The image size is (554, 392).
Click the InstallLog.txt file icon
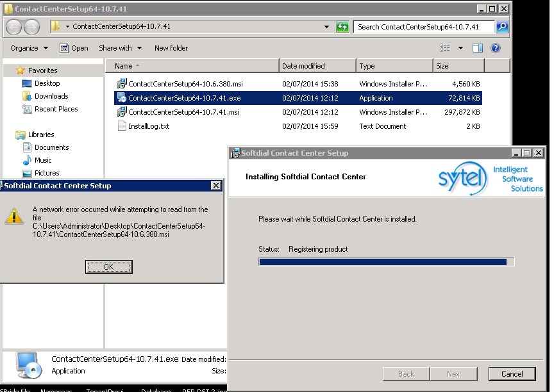[x=122, y=126]
